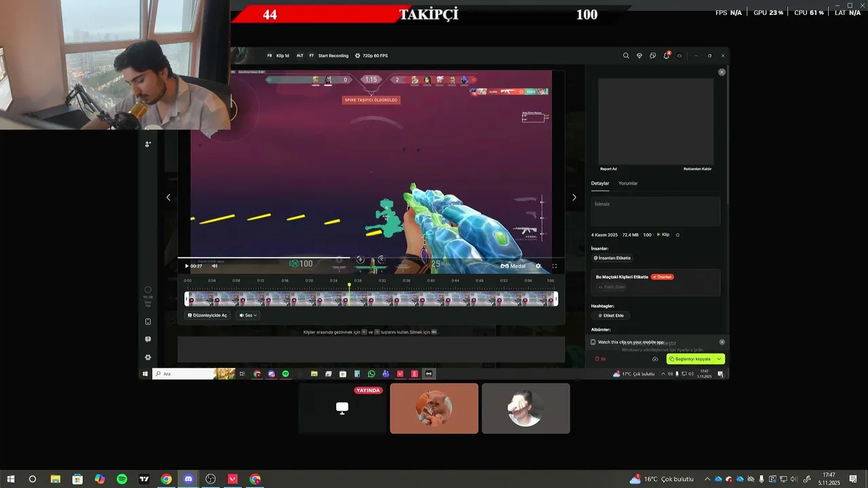This screenshot has width=868, height=488.
Task: Click the Report Ad link
Action: [x=608, y=169]
